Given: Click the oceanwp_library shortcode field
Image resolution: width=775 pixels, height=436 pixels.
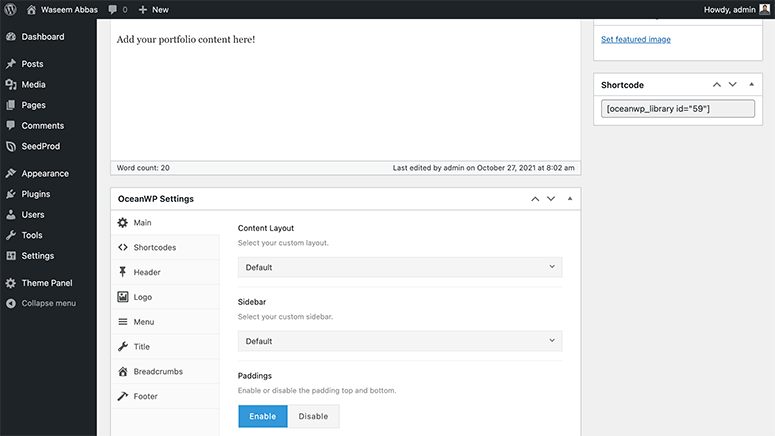Looking at the screenshot, I should [678, 109].
